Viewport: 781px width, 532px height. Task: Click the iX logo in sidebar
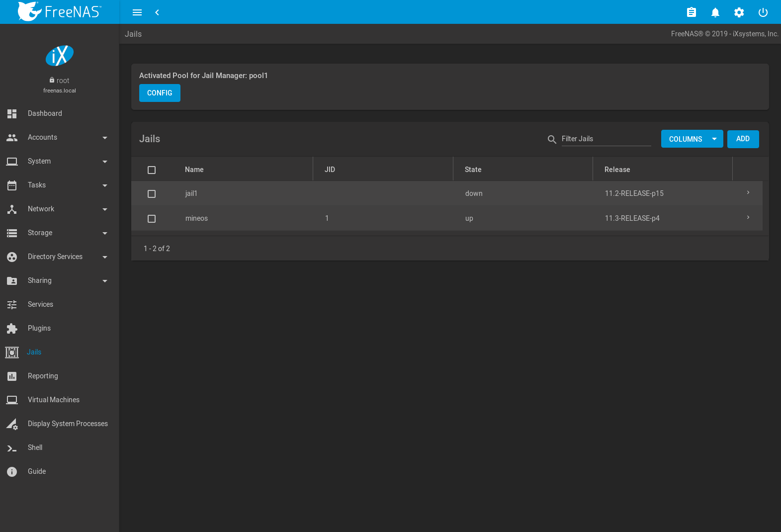click(x=60, y=56)
